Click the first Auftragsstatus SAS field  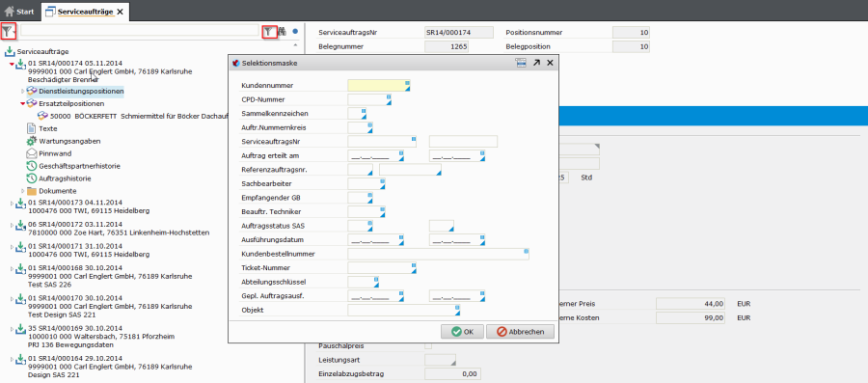tap(360, 225)
